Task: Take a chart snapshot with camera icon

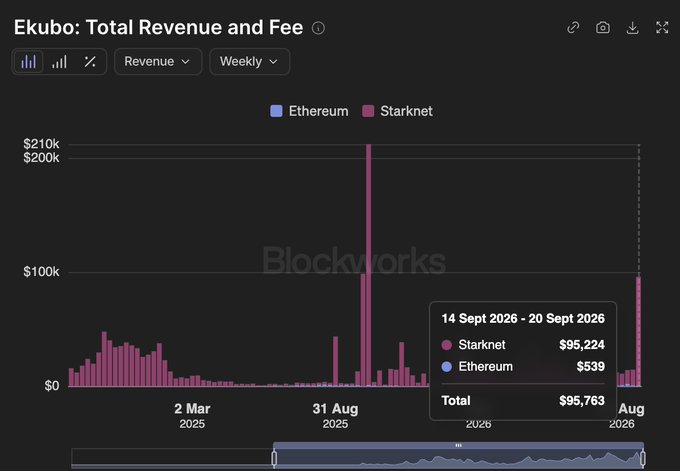Action: click(603, 28)
